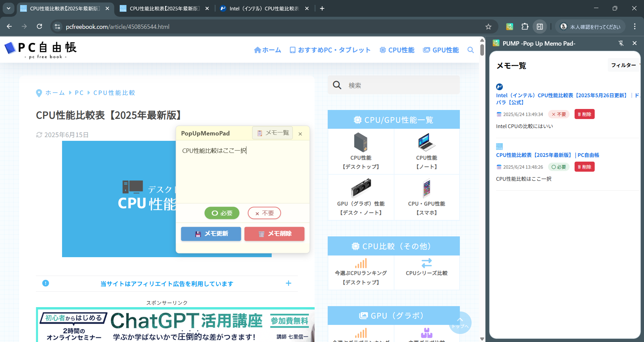Toggle the 不要 tag on Intel memo
The height and width of the screenshot is (342, 644).
(x=559, y=114)
